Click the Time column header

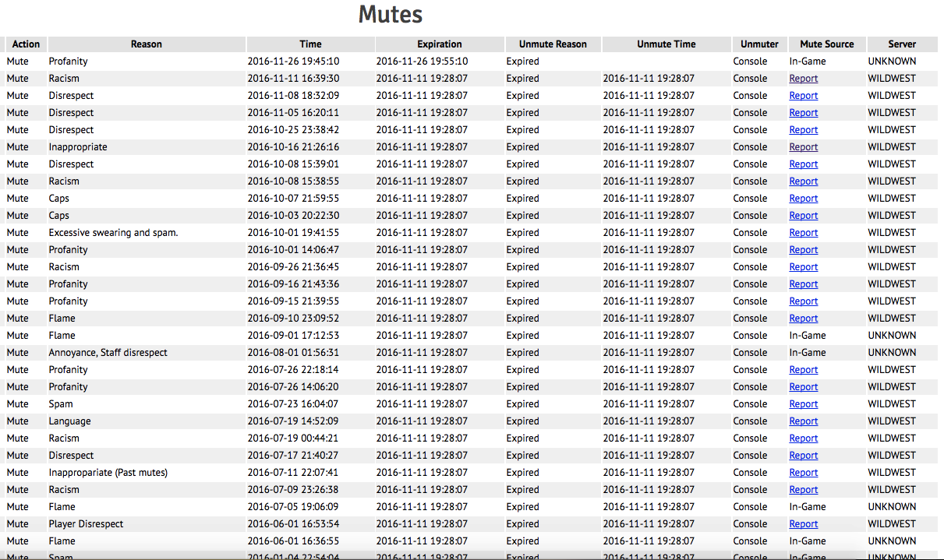click(x=310, y=44)
